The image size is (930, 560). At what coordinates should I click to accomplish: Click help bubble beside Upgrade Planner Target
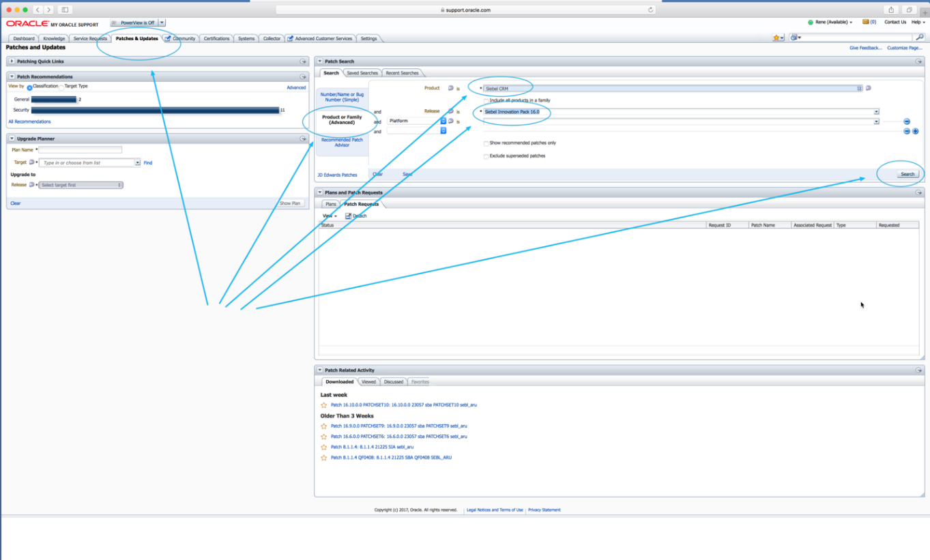(32, 162)
